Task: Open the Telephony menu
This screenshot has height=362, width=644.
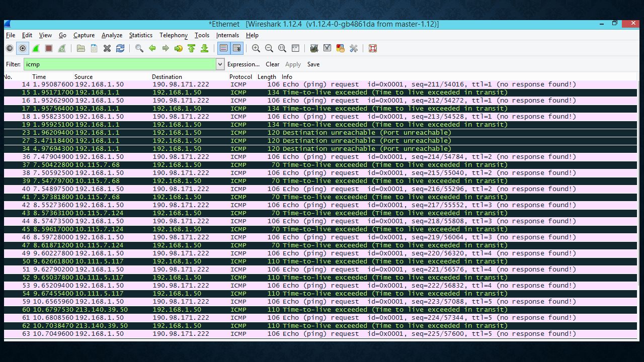Action: (x=174, y=35)
